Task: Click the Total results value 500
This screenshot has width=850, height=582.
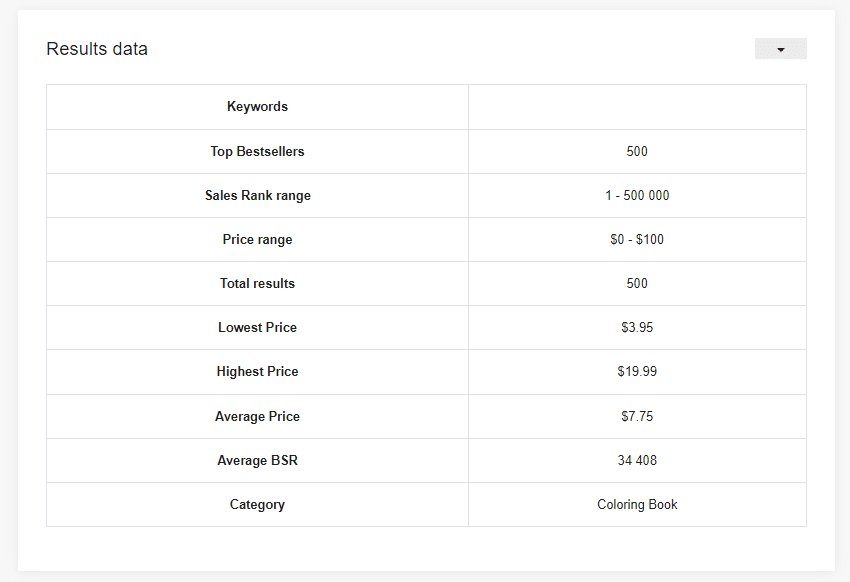Action: (637, 283)
